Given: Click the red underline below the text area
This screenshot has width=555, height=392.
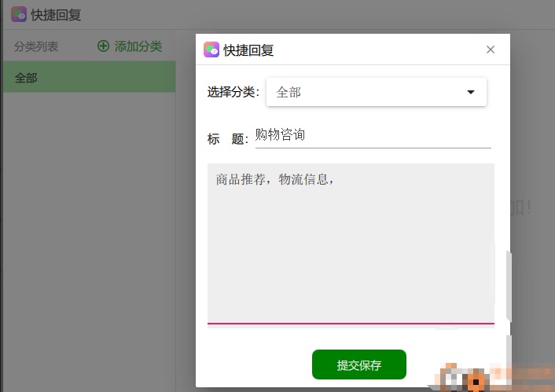Looking at the screenshot, I should tap(351, 323).
